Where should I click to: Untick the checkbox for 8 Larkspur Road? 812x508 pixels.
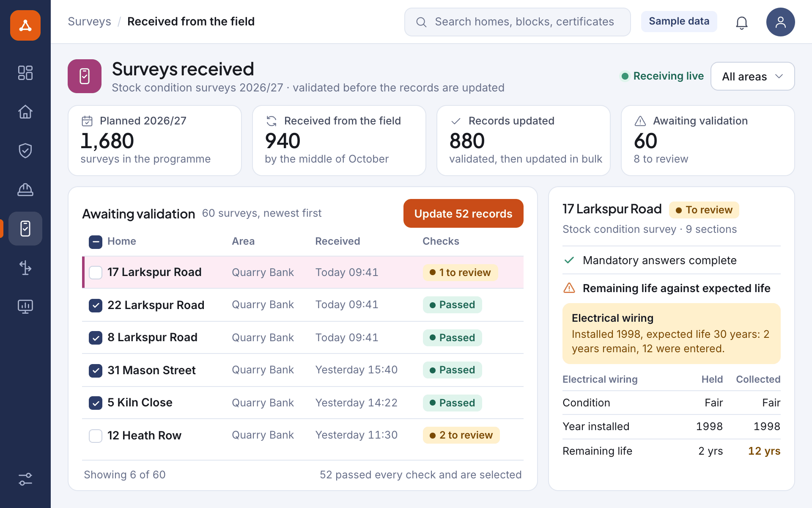(96, 338)
